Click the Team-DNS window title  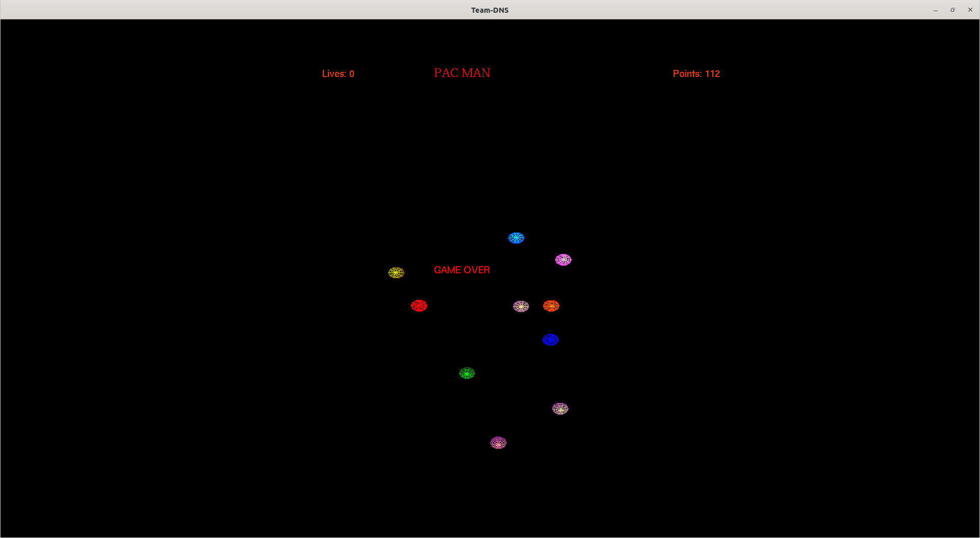[489, 10]
